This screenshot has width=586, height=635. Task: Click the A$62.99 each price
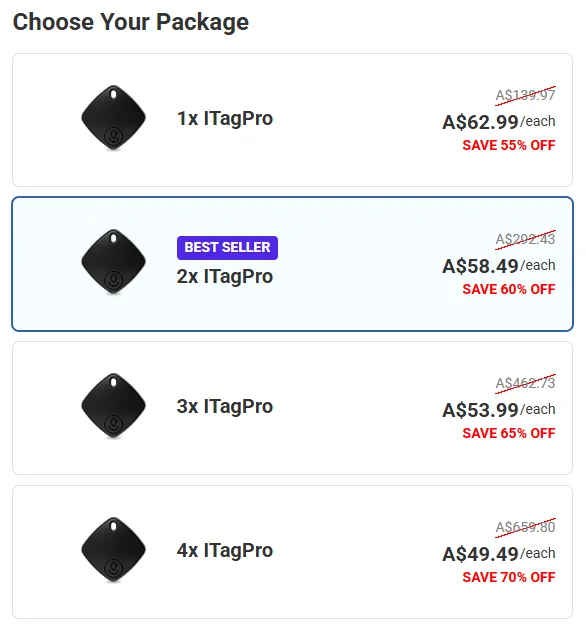click(x=499, y=122)
